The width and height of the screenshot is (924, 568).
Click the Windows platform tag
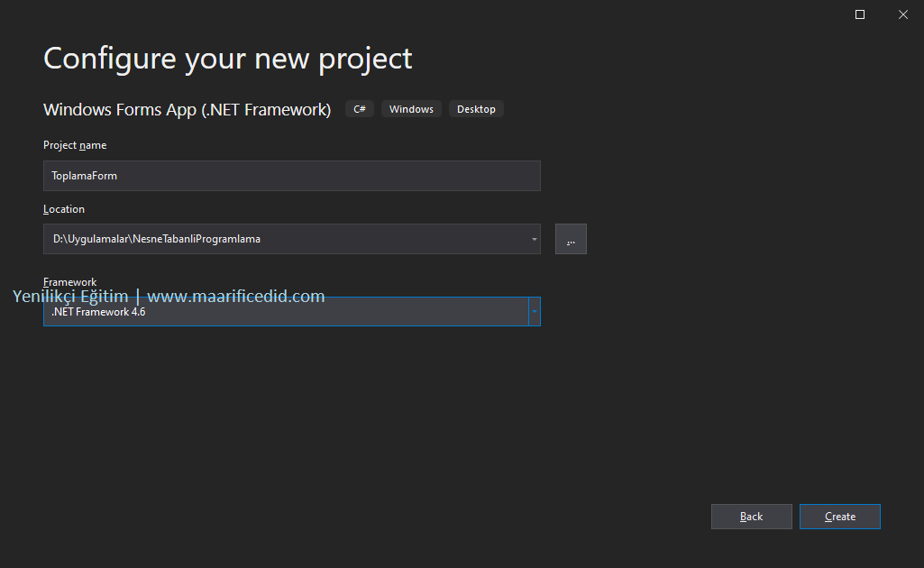point(411,109)
